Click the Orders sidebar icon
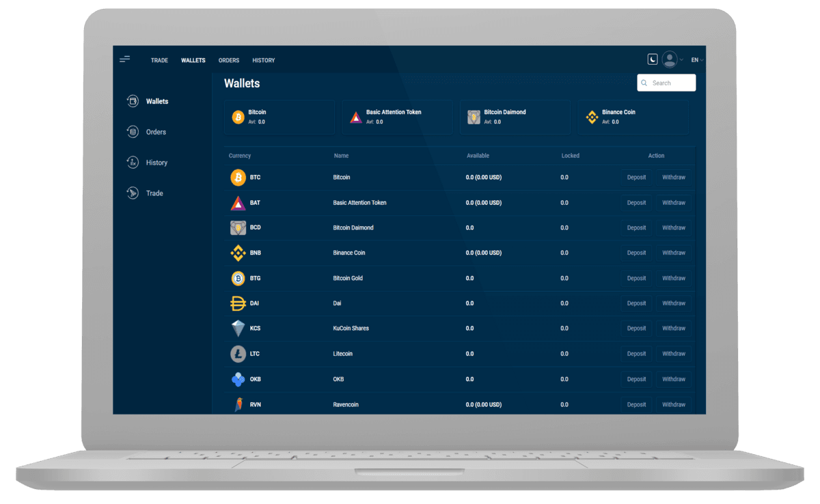 (x=133, y=132)
